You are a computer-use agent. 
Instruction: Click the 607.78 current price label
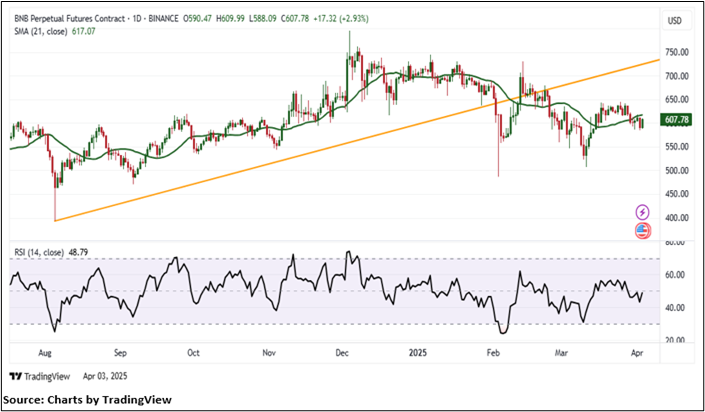677,120
